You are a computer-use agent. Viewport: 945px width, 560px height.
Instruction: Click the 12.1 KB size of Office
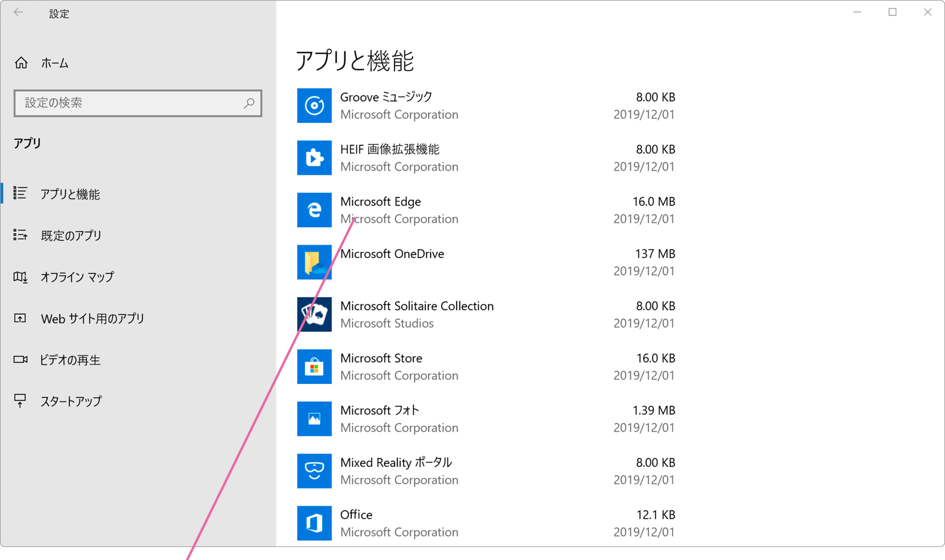tap(656, 515)
